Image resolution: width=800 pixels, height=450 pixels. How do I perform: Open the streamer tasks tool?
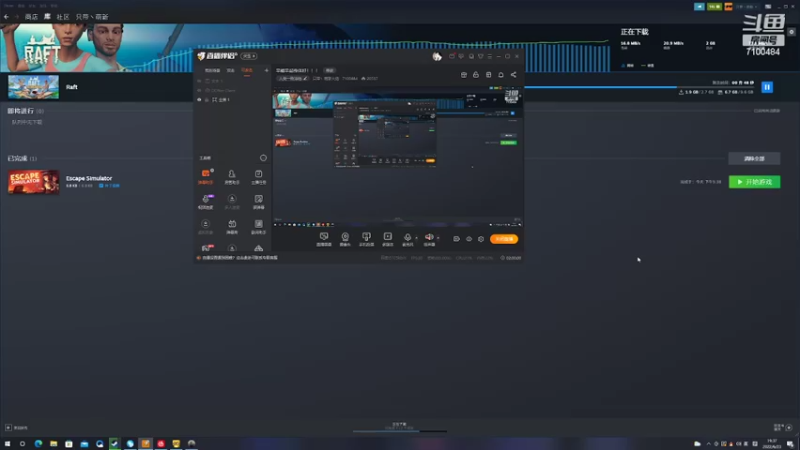[x=258, y=177]
